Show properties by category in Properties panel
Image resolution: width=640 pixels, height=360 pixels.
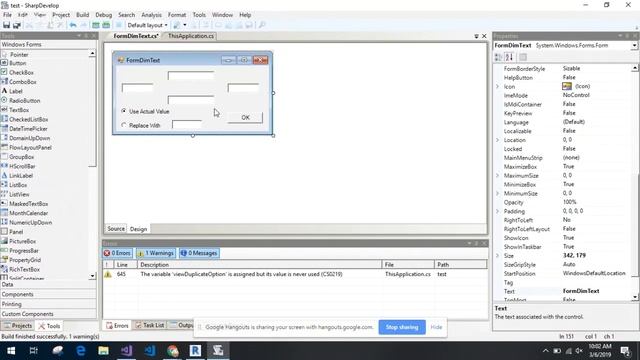coord(498,57)
